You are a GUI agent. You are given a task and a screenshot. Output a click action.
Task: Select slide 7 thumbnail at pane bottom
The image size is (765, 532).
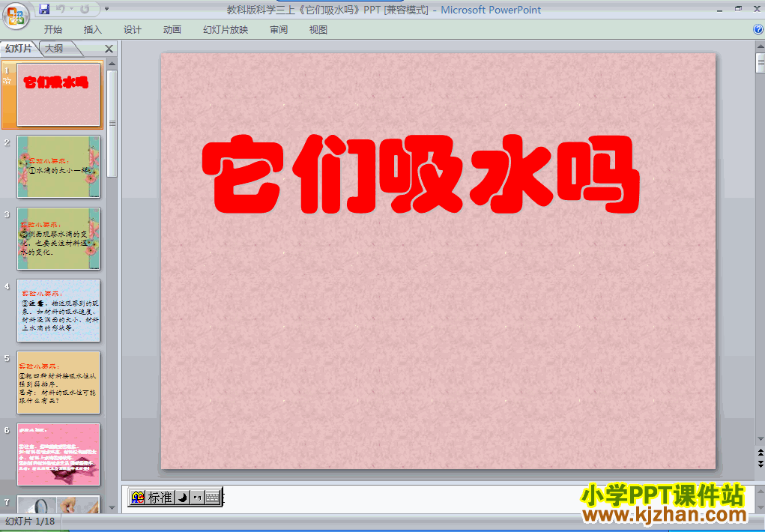58,504
